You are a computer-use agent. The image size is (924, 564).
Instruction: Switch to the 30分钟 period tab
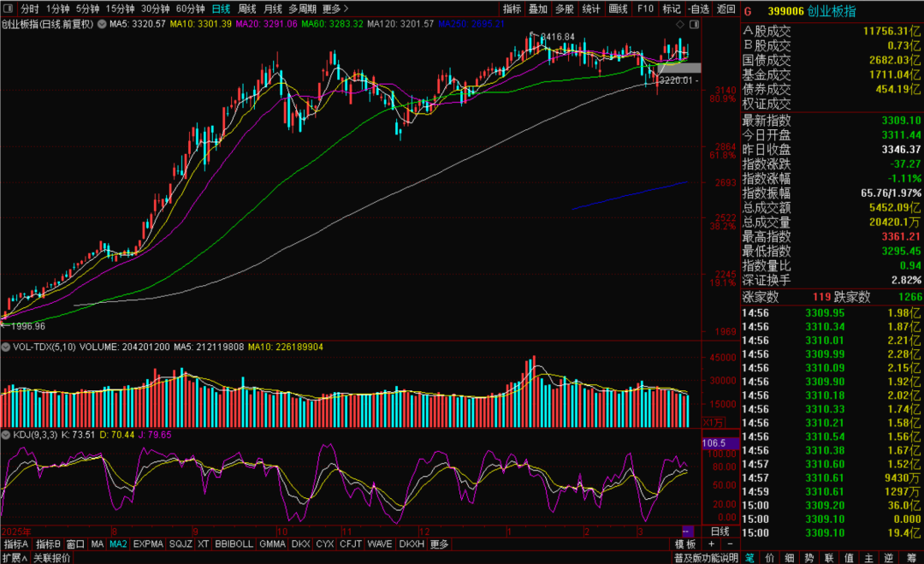pos(155,9)
